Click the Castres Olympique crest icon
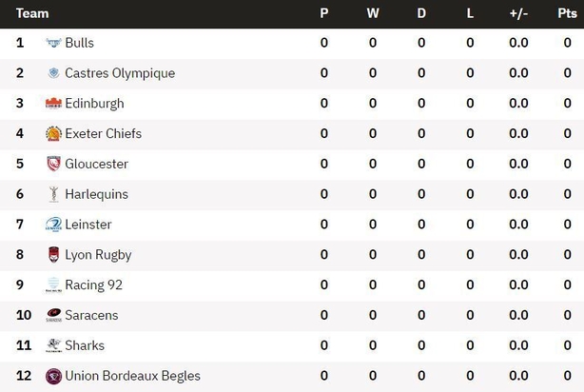This screenshot has width=584, height=392. pos(53,73)
